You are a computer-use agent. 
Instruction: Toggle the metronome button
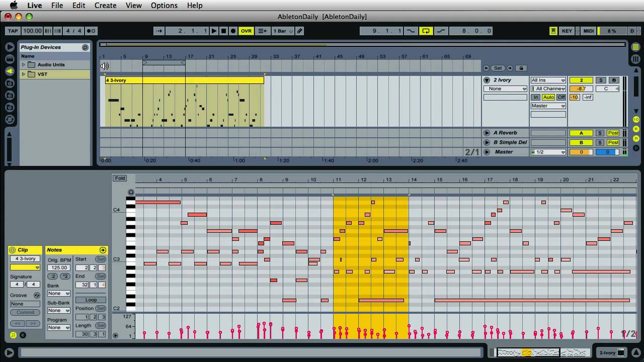click(x=91, y=31)
